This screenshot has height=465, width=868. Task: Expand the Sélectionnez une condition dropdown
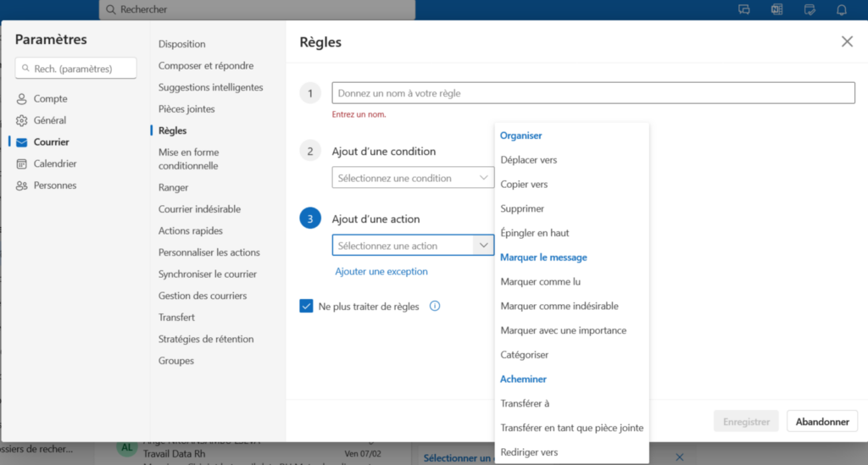click(x=413, y=178)
